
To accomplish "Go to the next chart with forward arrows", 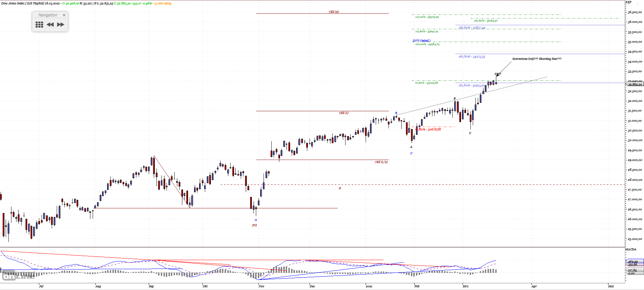I will tap(60, 25).
